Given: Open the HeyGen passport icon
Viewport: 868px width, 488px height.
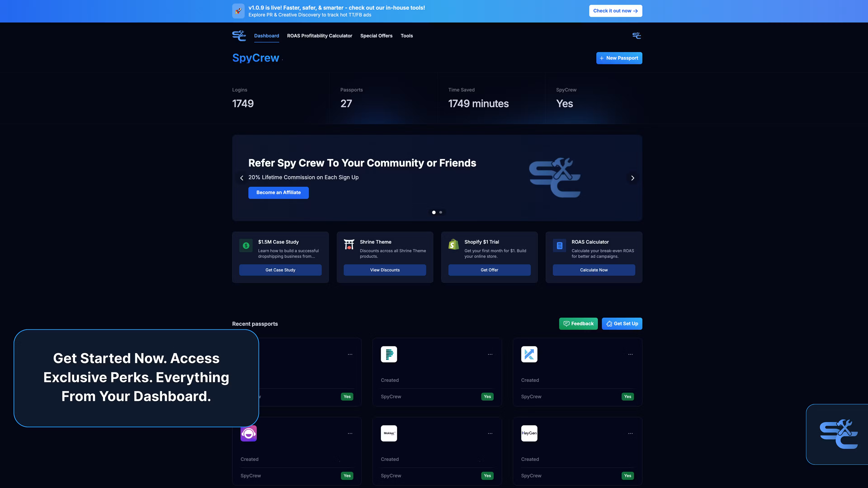Looking at the screenshot, I should 529,434.
